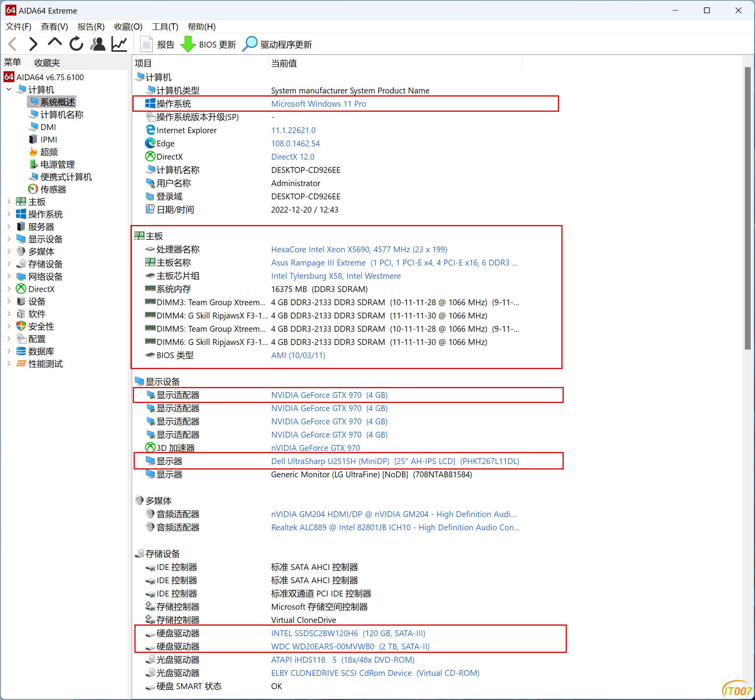Click the Back navigation arrow
The height and width of the screenshot is (700, 755).
(x=12, y=44)
